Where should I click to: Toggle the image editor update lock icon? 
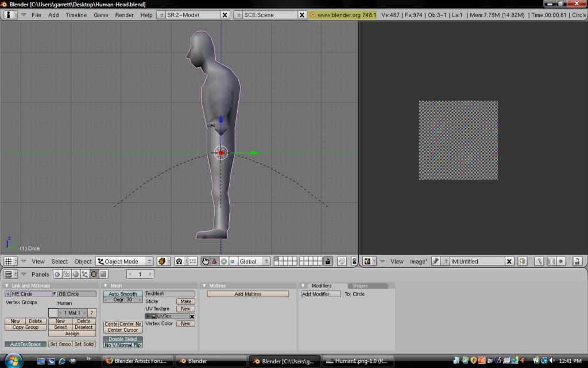coord(577,262)
